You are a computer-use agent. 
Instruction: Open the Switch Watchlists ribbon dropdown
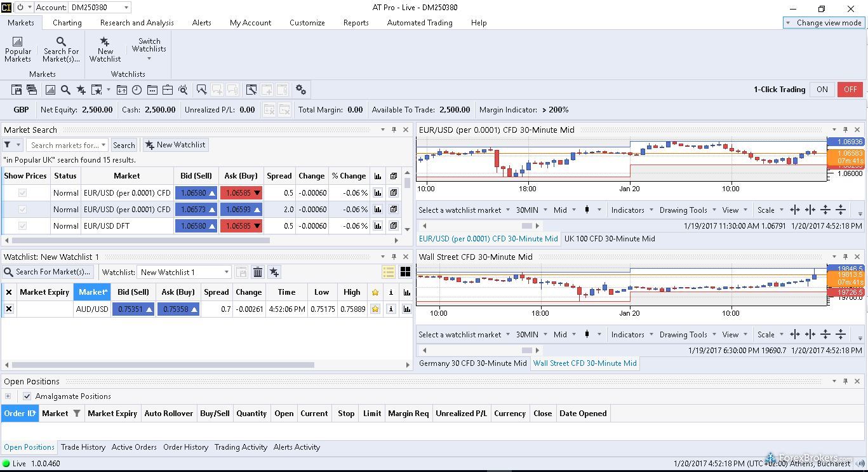(149, 49)
